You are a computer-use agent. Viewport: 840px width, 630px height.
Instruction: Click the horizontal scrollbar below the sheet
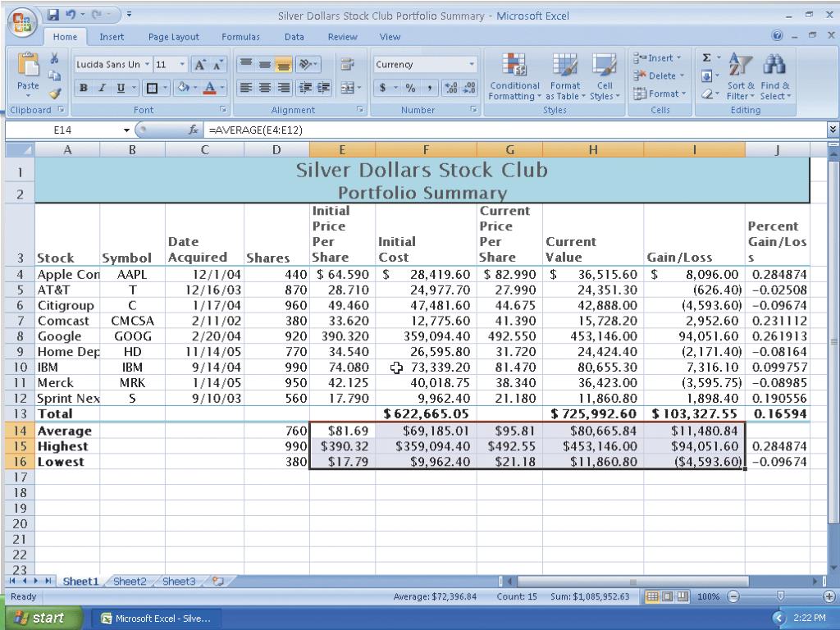pyautogui.click(x=632, y=582)
